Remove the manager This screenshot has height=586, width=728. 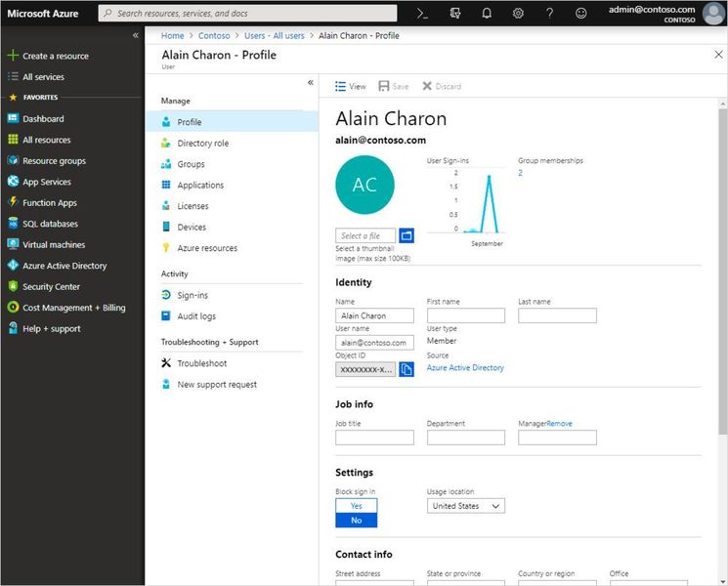(560, 424)
